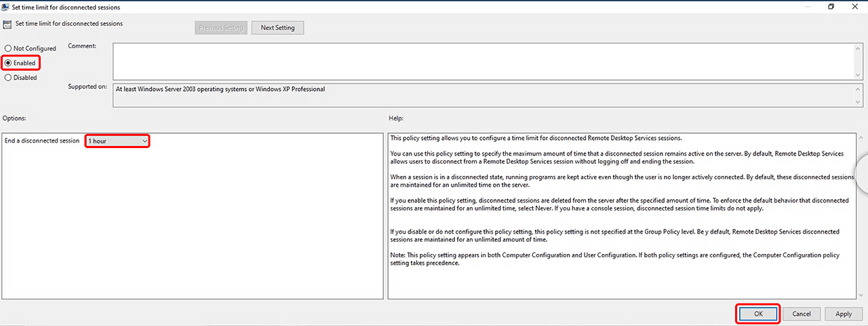Click the Supported on scroll up arrow

point(859,88)
